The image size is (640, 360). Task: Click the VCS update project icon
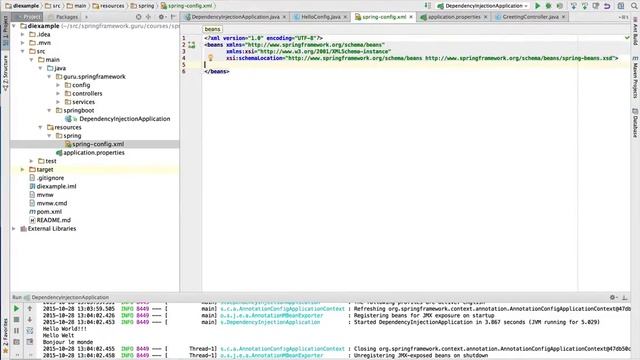(573, 6)
